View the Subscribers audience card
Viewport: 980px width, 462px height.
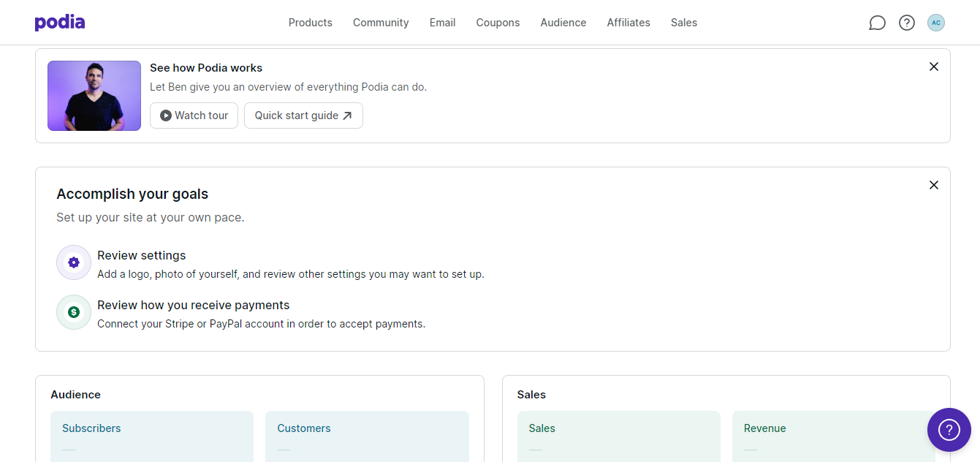pyautogui.click(x=152, y=436)
